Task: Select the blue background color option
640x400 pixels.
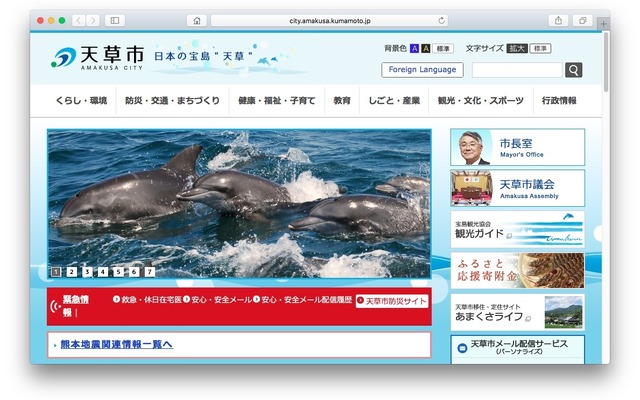Action: tap(415, 48)
